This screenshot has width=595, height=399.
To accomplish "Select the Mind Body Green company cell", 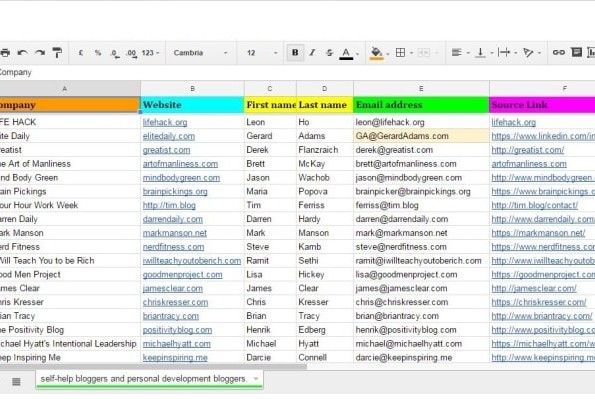I will coord(70,178).
